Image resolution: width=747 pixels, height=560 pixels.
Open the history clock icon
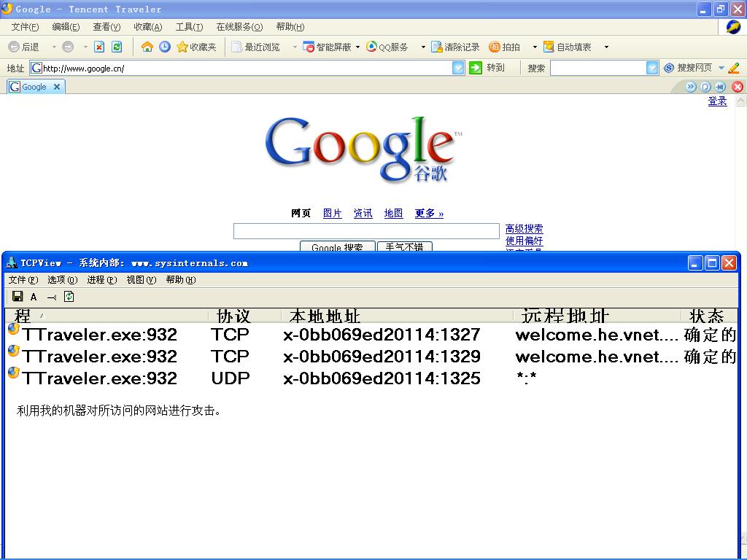(x=165, y=47)
